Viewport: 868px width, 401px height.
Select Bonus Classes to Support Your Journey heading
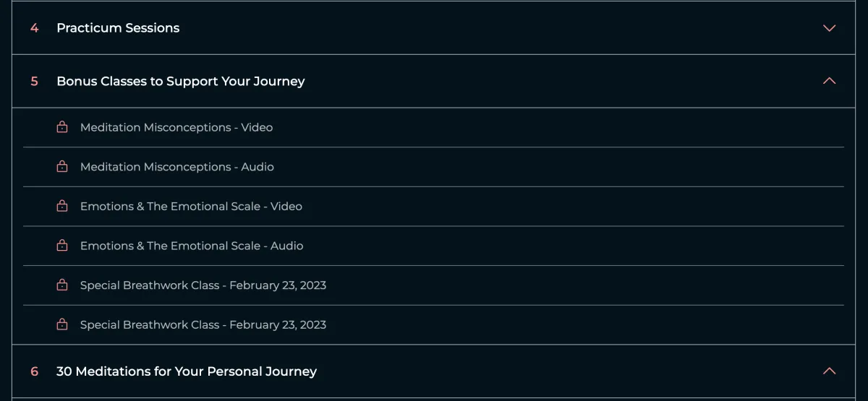(x=180, y=82)
